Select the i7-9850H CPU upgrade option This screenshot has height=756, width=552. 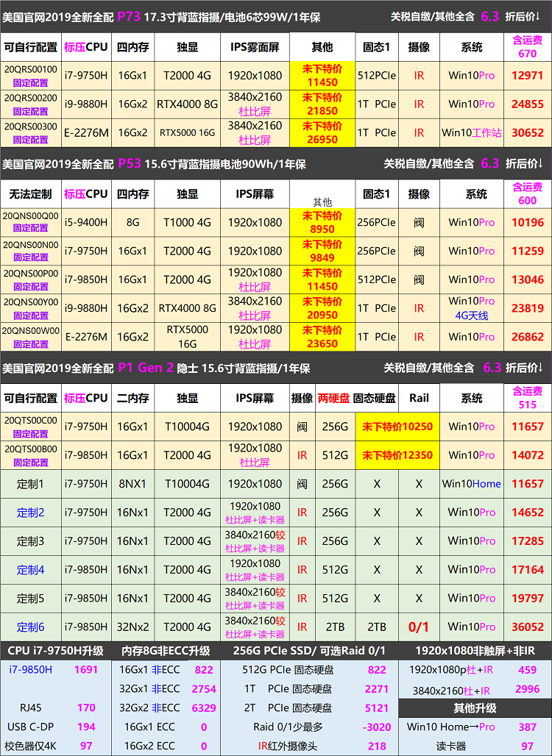pyautogui.click(x=30, y=669)
